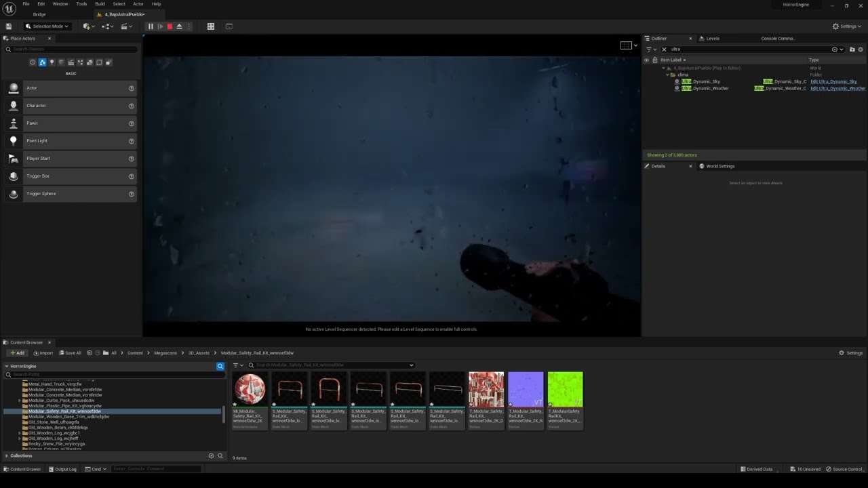Open the Blueprints dropdown in toolbar
The width and height of the screenshot is (868, 488).
[x=107, y=26]
